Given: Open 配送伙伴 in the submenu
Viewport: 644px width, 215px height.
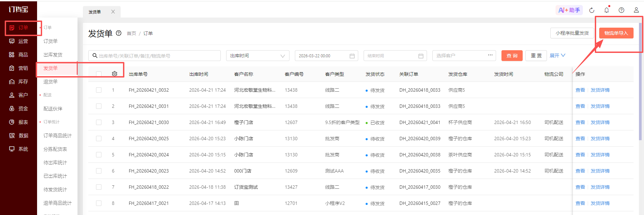Looking at the screenshot, I should click(x=53, y=109).
